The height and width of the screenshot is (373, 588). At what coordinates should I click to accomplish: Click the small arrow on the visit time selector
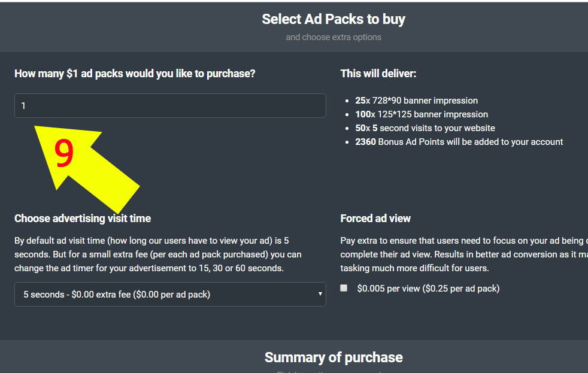320,294
